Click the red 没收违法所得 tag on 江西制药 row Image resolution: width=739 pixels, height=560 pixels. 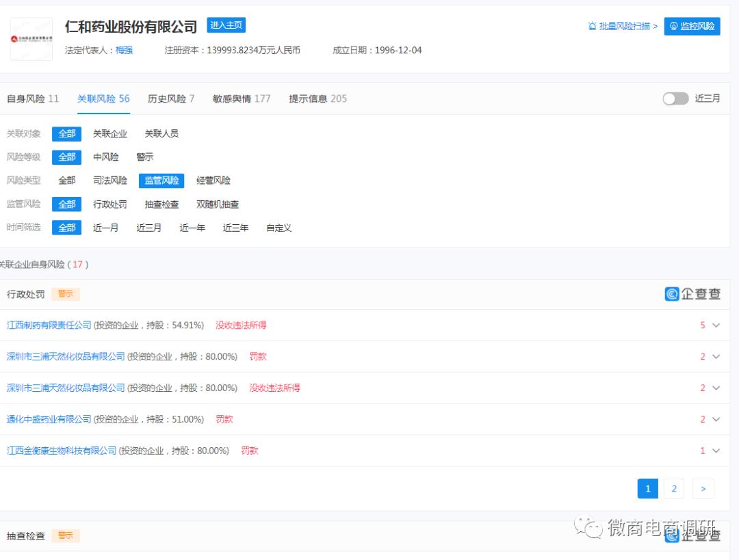point(241,325)
